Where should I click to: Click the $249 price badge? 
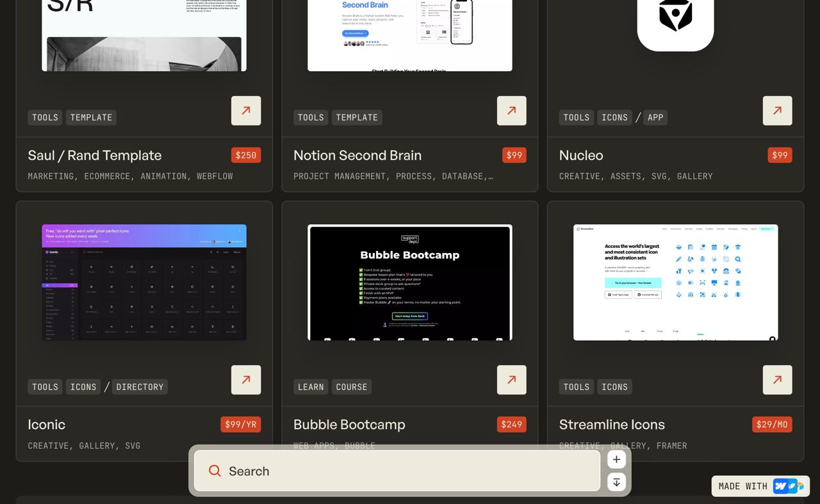pyautogui.click(x=512, y=425)
